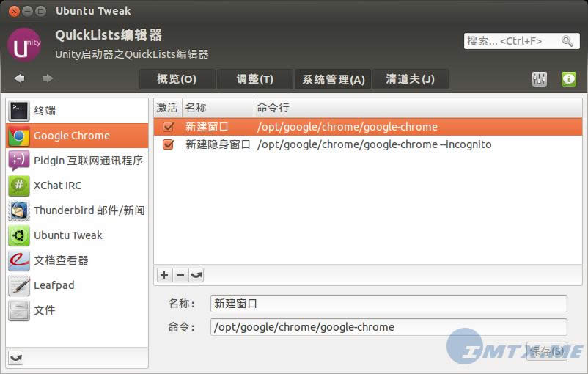Click the 名称 input containing 新建窗口
The image size is (588, 374).
click(x=389, y=304)
